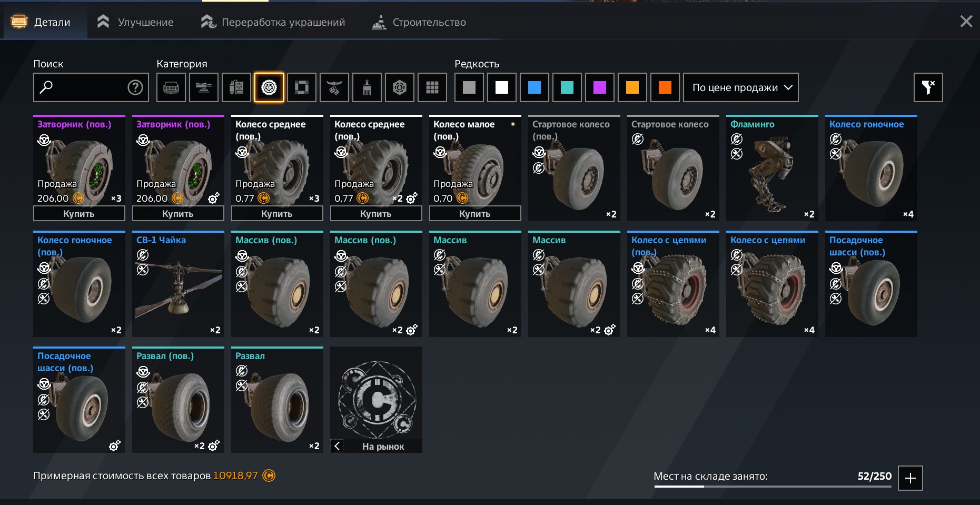
Task: Select the Развал ×2 wheel card
Action: (x=277, y=400)
